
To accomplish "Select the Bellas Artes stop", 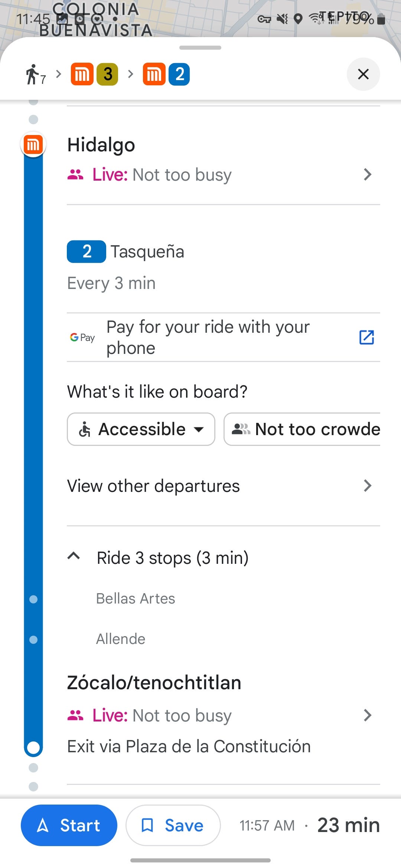I will pyautogui.click(x=136, y=598).
